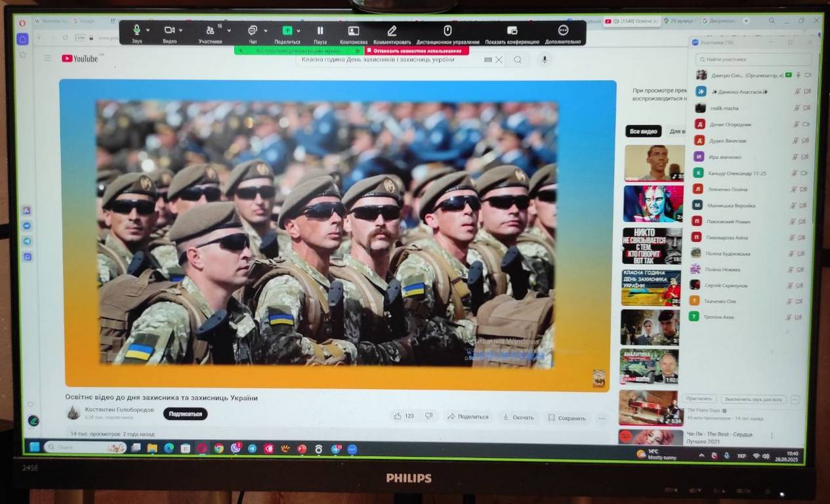Screen dimensions: 830x504
Task: Toggle the Видео camera button
Action: point(169,30)
